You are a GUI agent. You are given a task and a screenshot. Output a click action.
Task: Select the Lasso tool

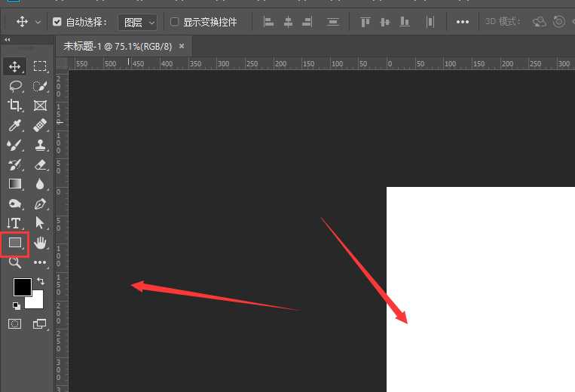pyautogui.click(x=14, y=86)
